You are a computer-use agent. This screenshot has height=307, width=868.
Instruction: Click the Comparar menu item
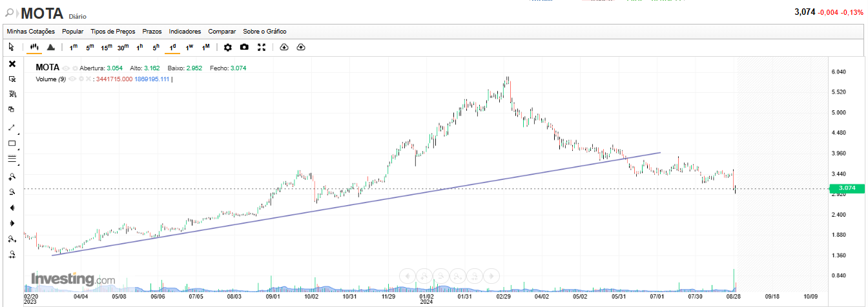tap(222, 31)
